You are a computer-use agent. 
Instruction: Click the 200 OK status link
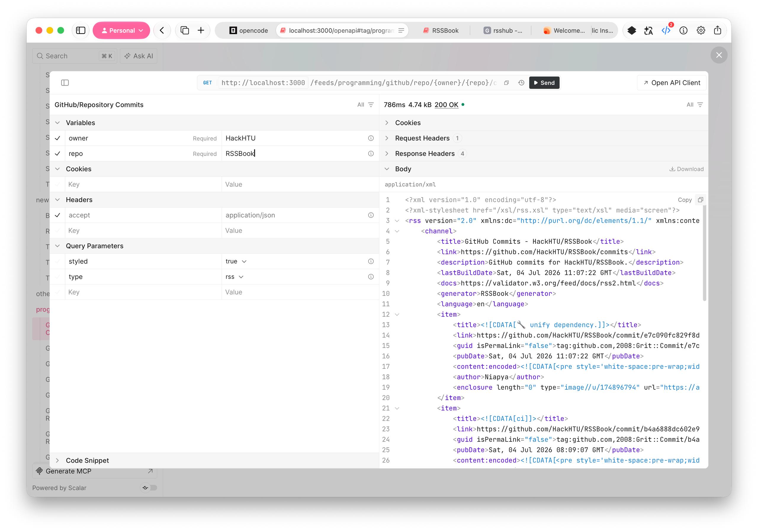click(x=446, y=105)
